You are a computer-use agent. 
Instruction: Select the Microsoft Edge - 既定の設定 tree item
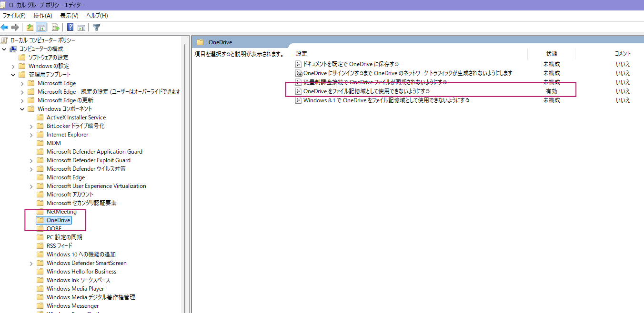click(x=109, y=92)
